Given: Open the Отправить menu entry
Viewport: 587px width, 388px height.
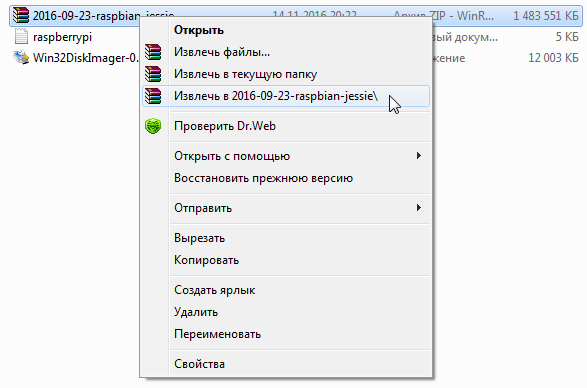Looking at the screenshot, I should point(286,208).
